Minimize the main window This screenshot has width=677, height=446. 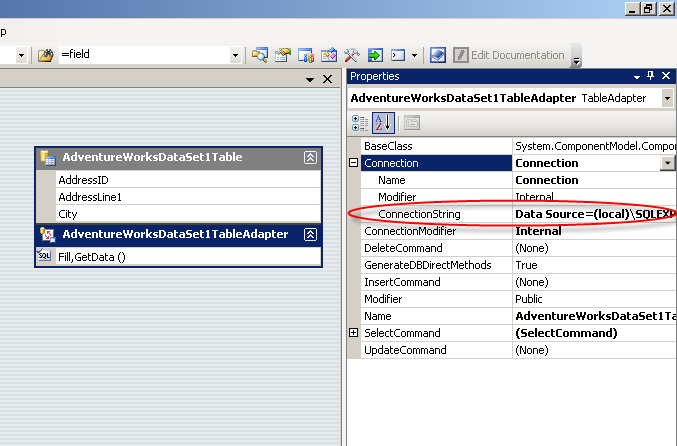tap(632, 9)
